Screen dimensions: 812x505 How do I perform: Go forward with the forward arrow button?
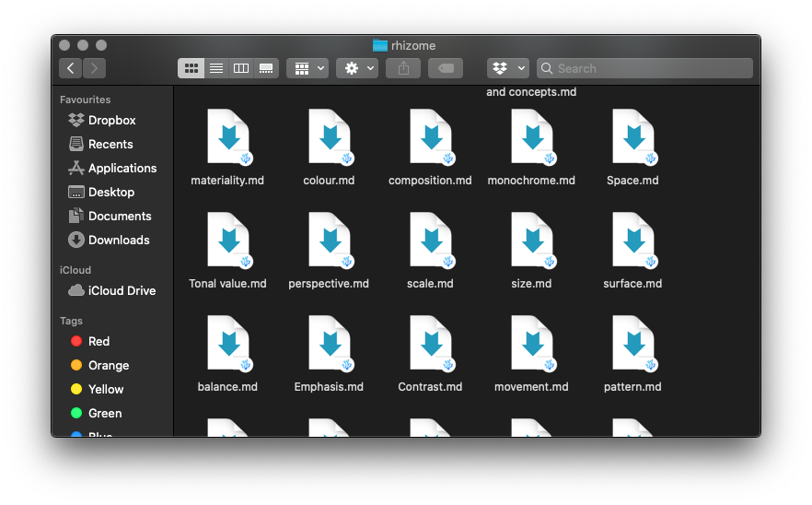coord(94,68)
